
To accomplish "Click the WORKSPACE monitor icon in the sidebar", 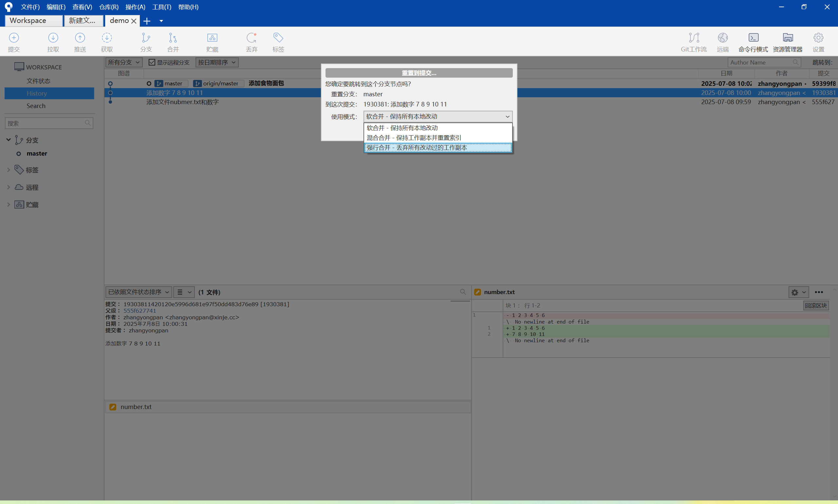I will 19,66.
